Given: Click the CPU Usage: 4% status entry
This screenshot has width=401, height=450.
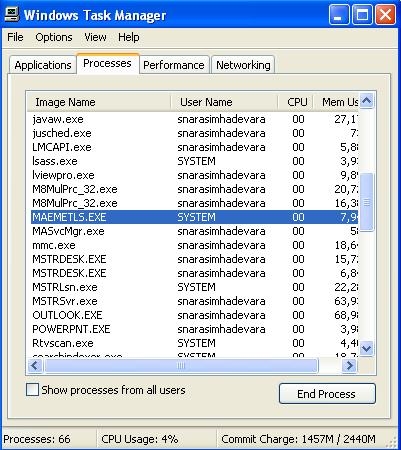Looking at the screenshot, I should tap(140, 439).
